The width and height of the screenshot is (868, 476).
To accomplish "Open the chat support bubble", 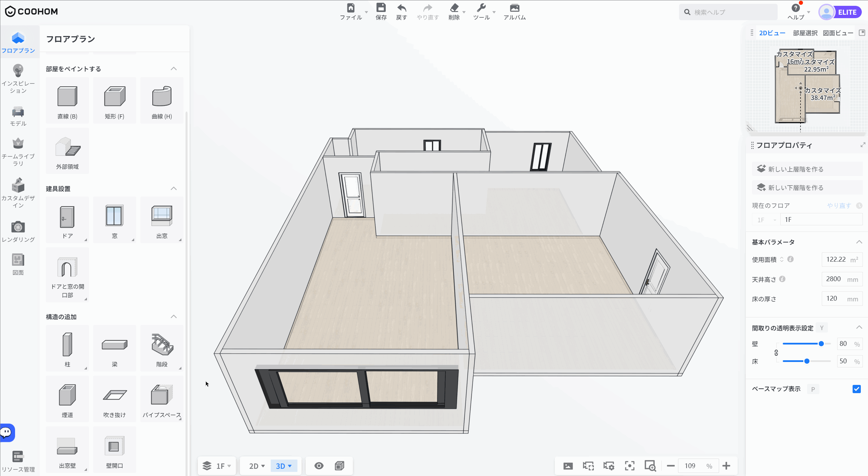I will 7,433.
